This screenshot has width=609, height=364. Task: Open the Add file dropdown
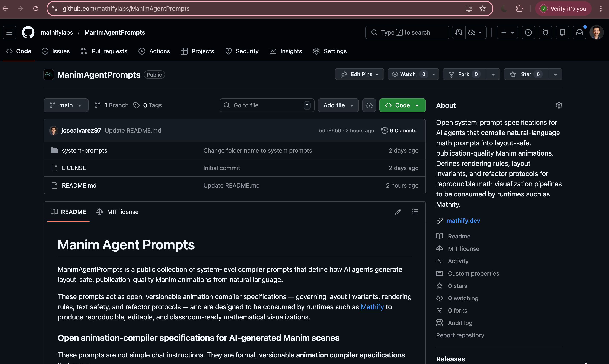[x=338, y=105]
